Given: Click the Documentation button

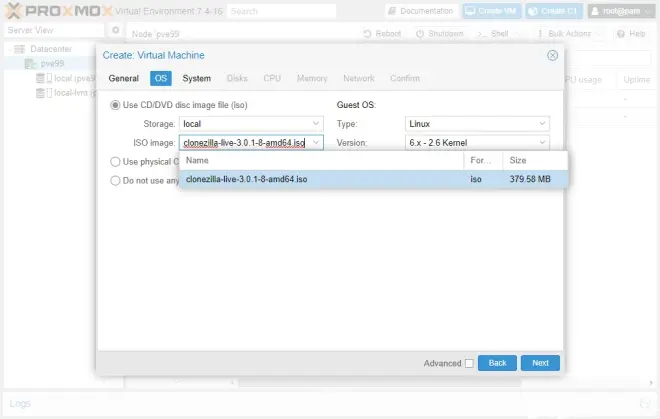Looking at the screenshot, I should pos(421,11).
